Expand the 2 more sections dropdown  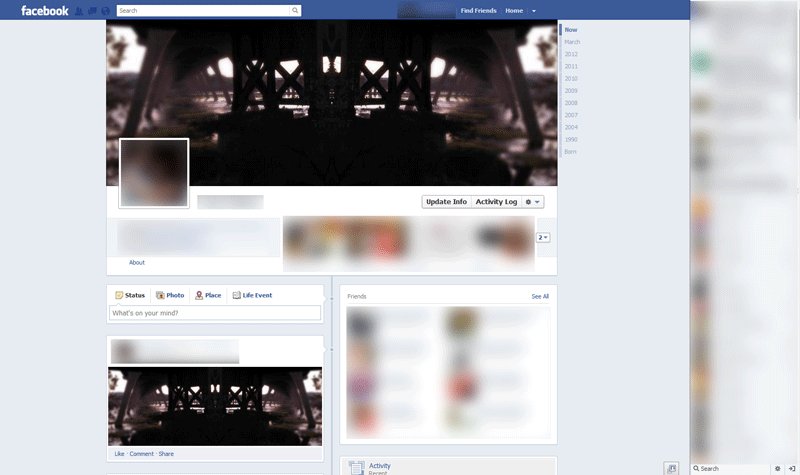coord(543,237)
